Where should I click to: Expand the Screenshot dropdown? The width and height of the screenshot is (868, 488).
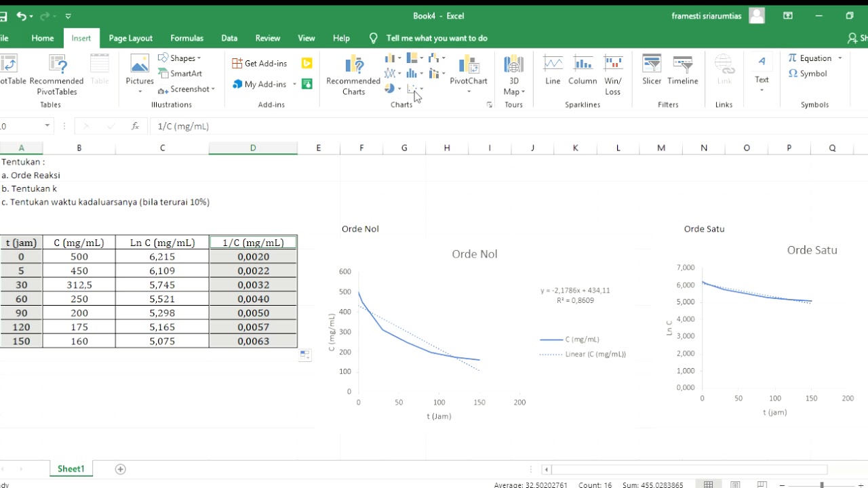(x=213, y=89)
